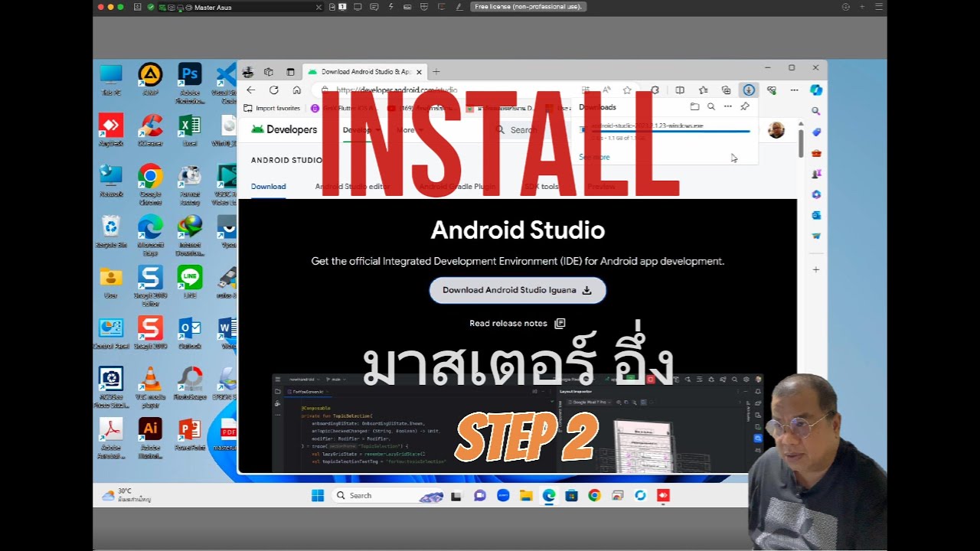Viewport: 980px width, 551px height.
Task: Open Edge extensions puzzle icon
Action: point(655,90)
